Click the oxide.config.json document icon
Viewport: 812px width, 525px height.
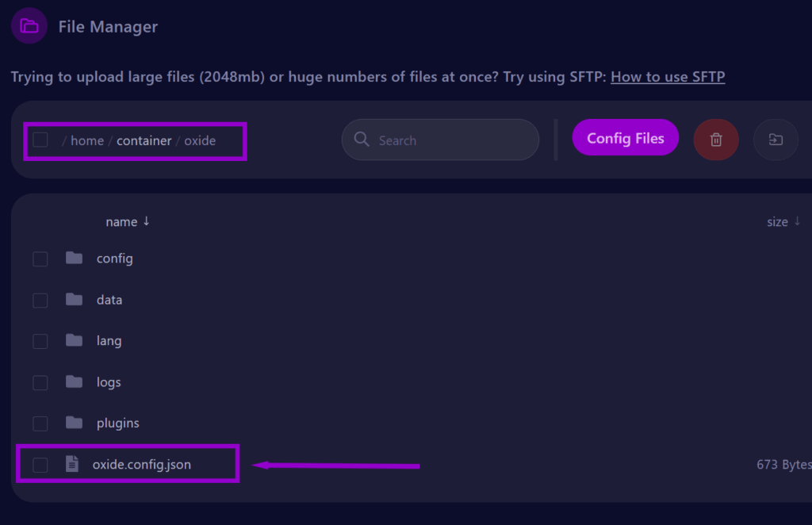[72, 464]
